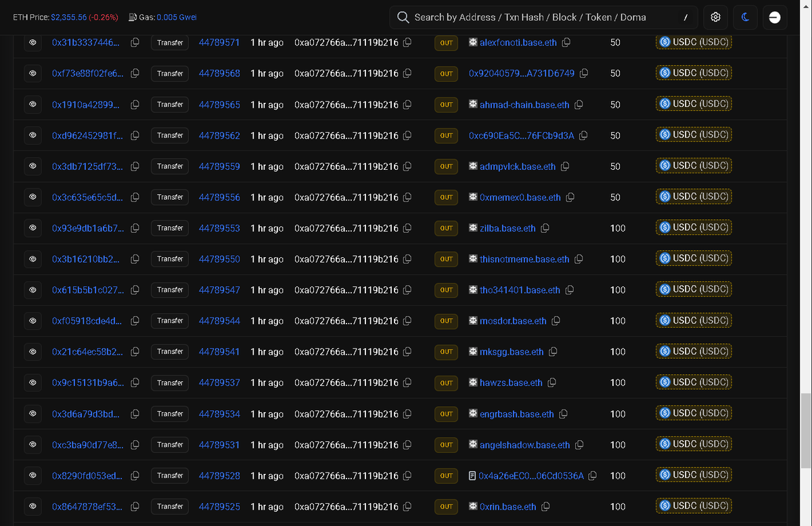
Task: Copy transaction hash 0x21c64ec58b2
Action: click(135, 352)
